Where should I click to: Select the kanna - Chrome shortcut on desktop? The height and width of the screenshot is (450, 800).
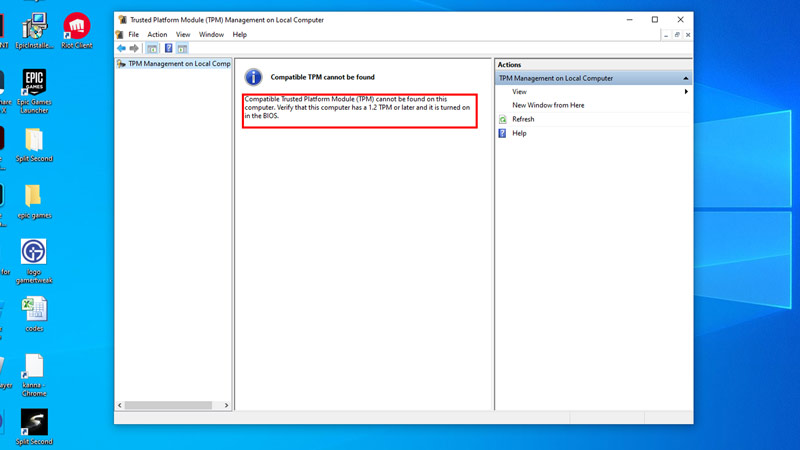[34, 375]
